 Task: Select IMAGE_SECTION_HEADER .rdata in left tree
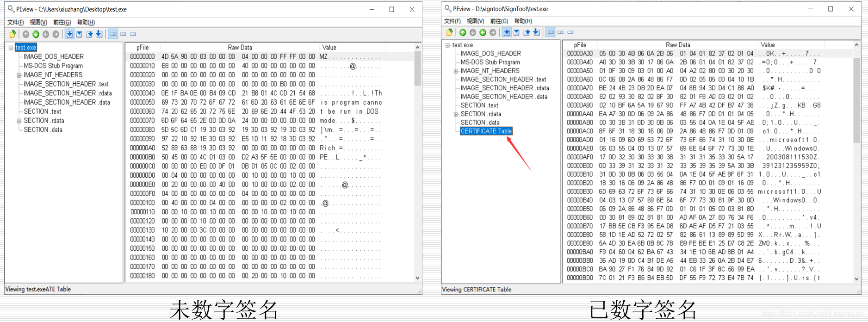[68, 93]
